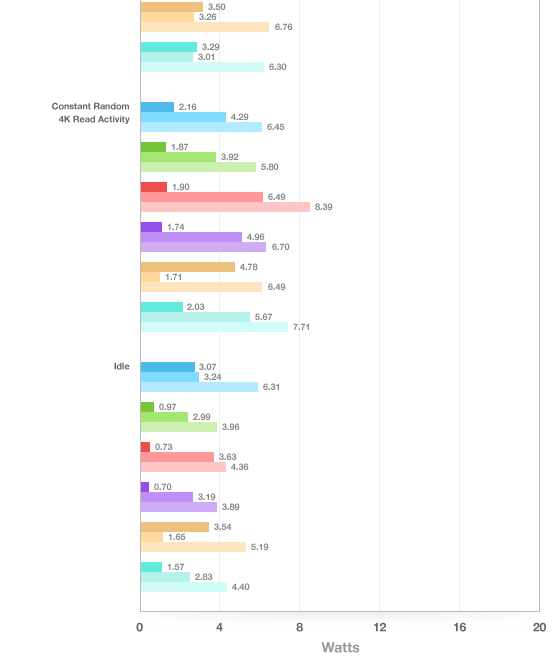560x663 pixels.
Task: Click the lavender bar labeled 6.70
Action: [x=203, y=247]
